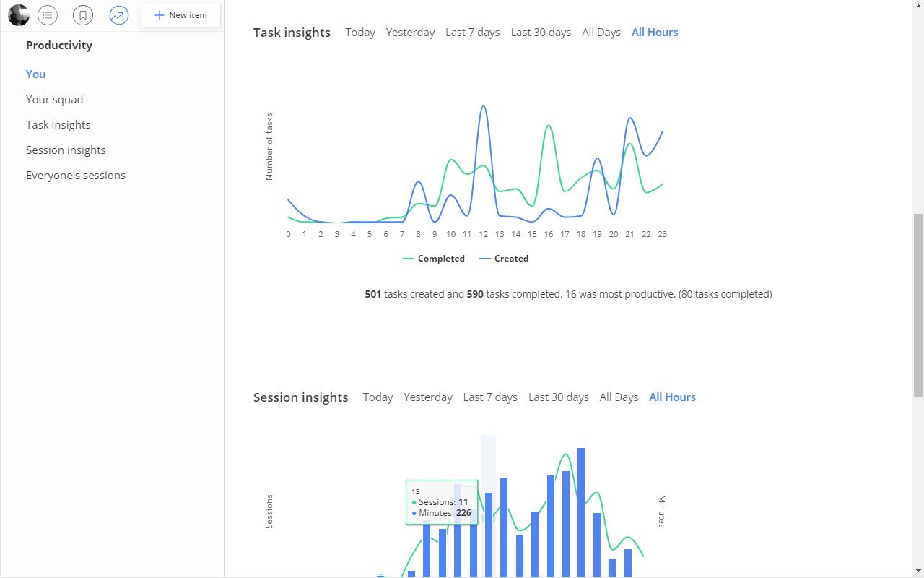Toggle the Created series in chart legend
The image size is (924, 578).
pyautogui.click(x=504, y=259)
